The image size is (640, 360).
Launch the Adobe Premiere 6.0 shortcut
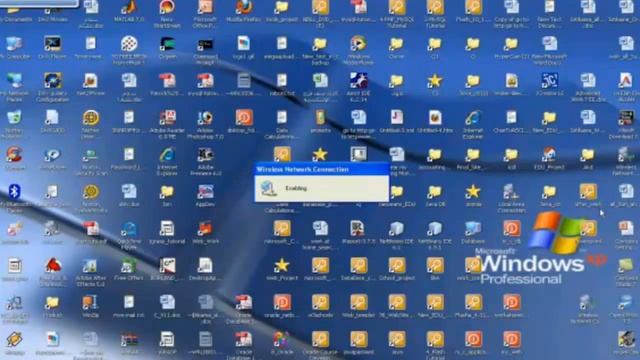coord(205,155)
